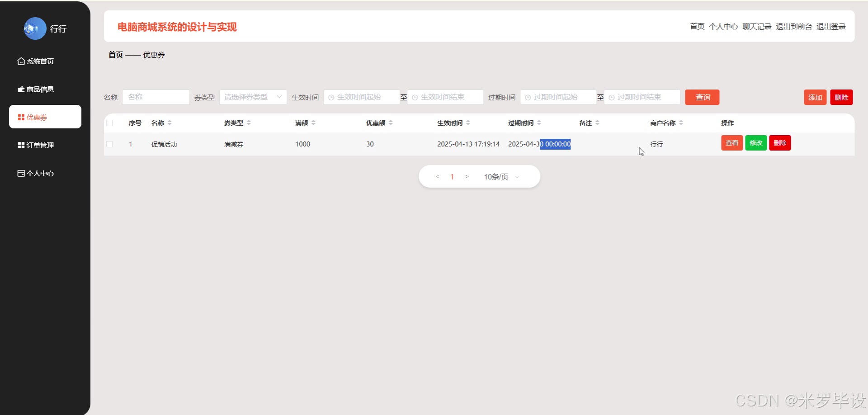
Task: Click 修改 button in 促销活动 row
Action: tap(756, 143)
